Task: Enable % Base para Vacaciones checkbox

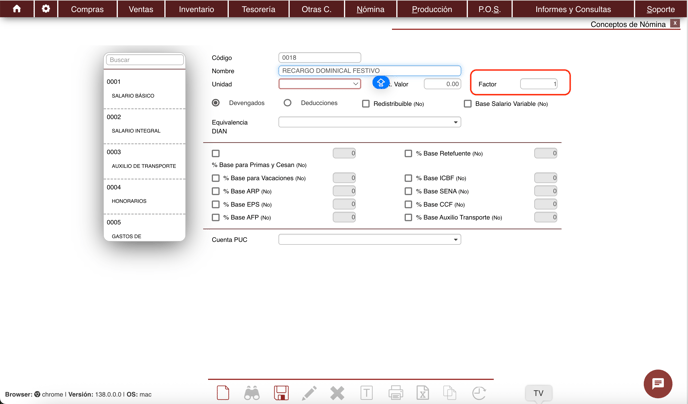Action: (x=215, y=178)
